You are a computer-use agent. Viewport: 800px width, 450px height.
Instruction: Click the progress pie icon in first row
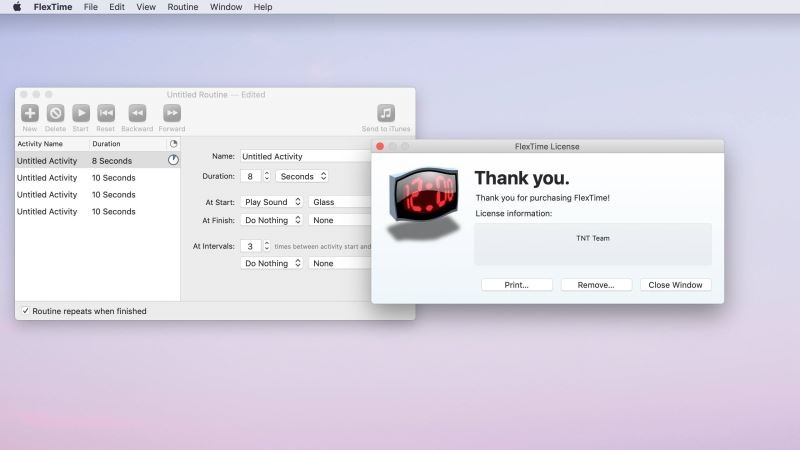pos(173,160)
